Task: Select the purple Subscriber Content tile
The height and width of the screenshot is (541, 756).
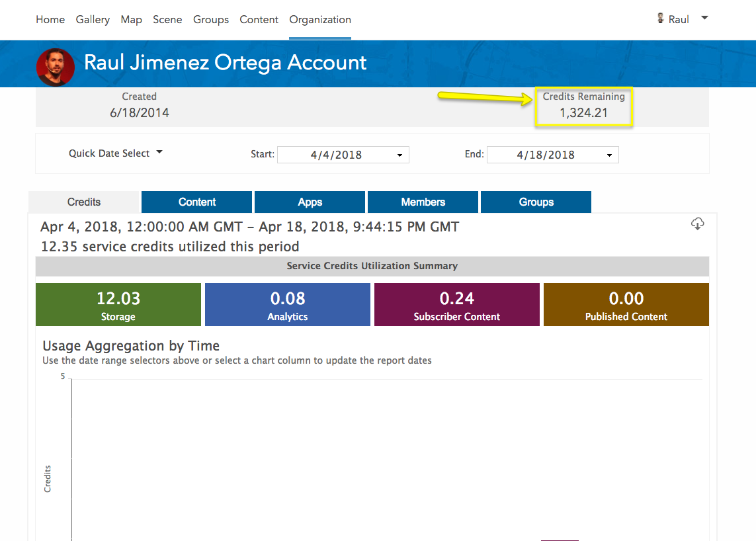Action: click(457, 305)
